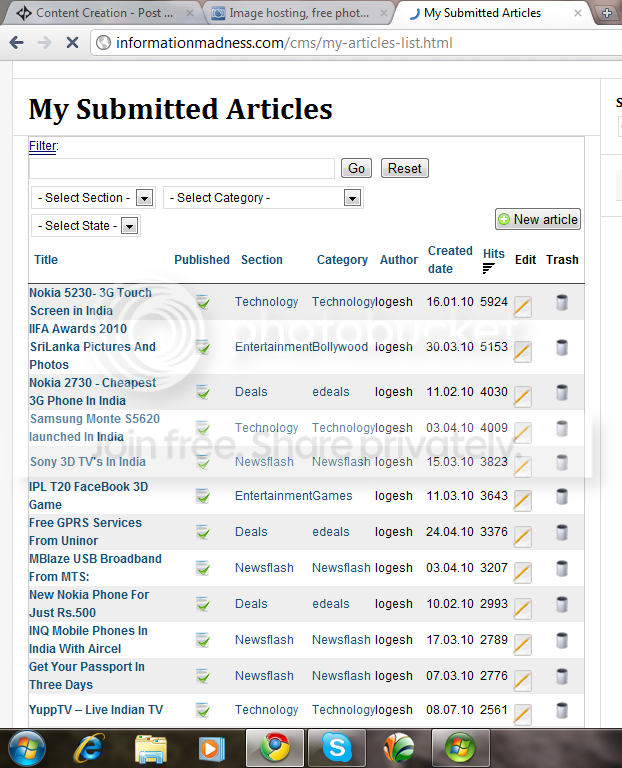Sort by Created date column
This screenshot has width=622, height=768.
point(450,260)
